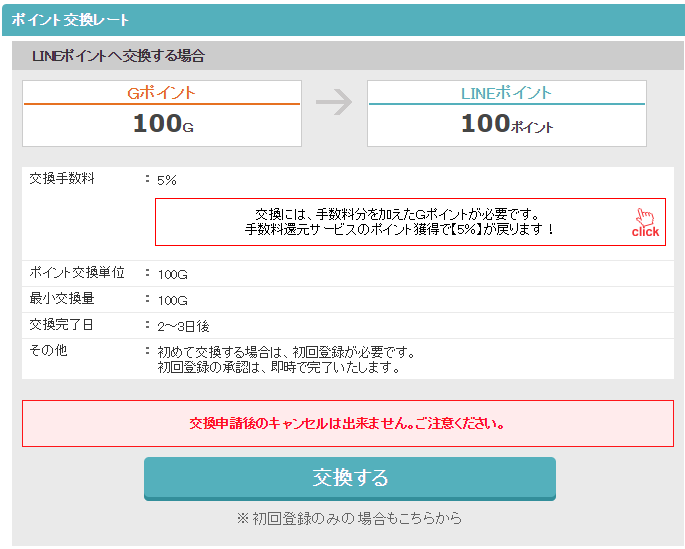The width and height of the screenshot is (685, 549).
Task: Click the 初回登録の承認は、即時で完了いたします line
Action: tap(278, 367)
